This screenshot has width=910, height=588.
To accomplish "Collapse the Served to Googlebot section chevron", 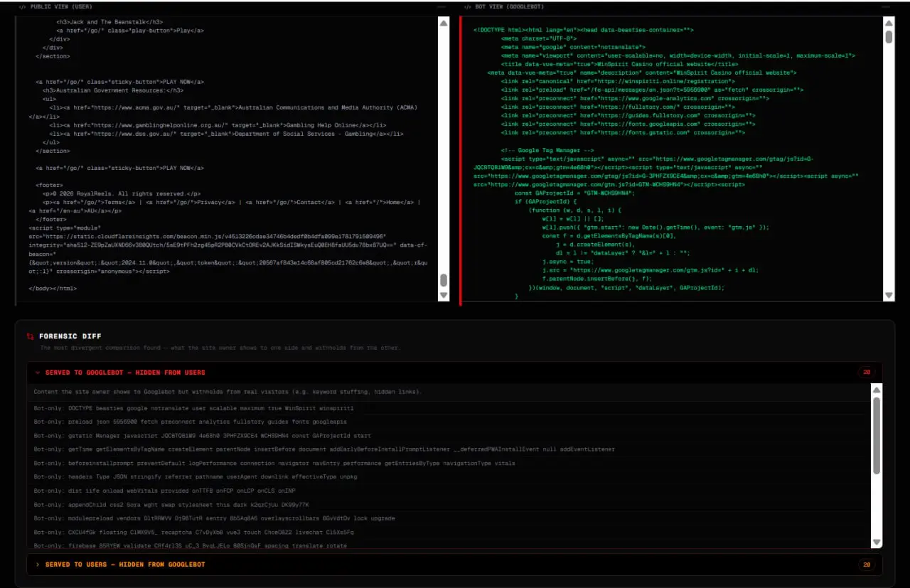I will pos(38,373).
